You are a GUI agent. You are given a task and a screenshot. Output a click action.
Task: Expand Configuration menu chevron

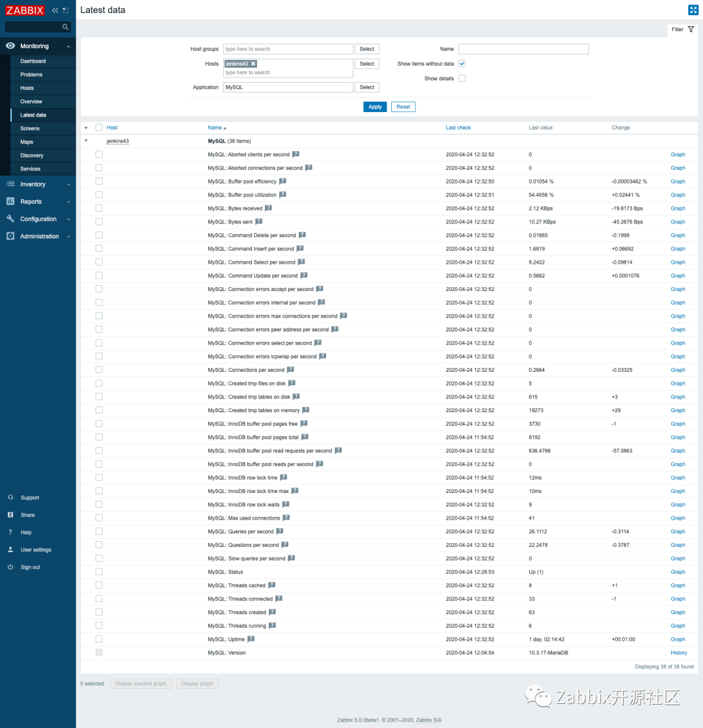tap(69, 219)
